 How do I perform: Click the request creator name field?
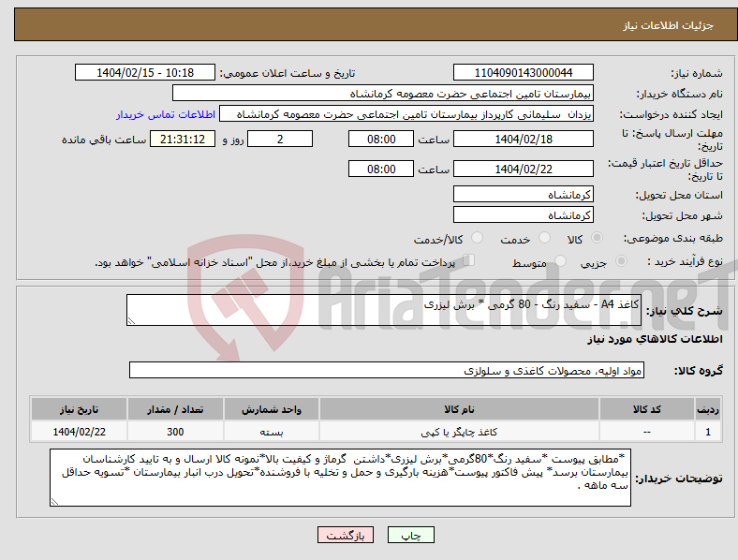click(406, 114)
